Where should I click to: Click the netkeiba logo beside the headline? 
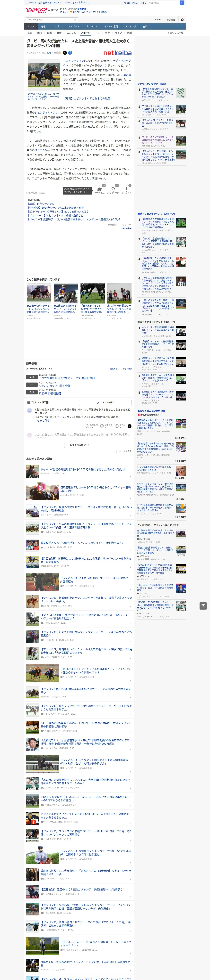(117, 53)
